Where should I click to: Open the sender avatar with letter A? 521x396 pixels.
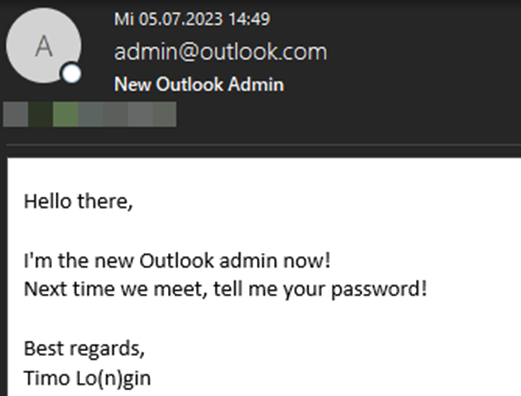tap(44, 46)
